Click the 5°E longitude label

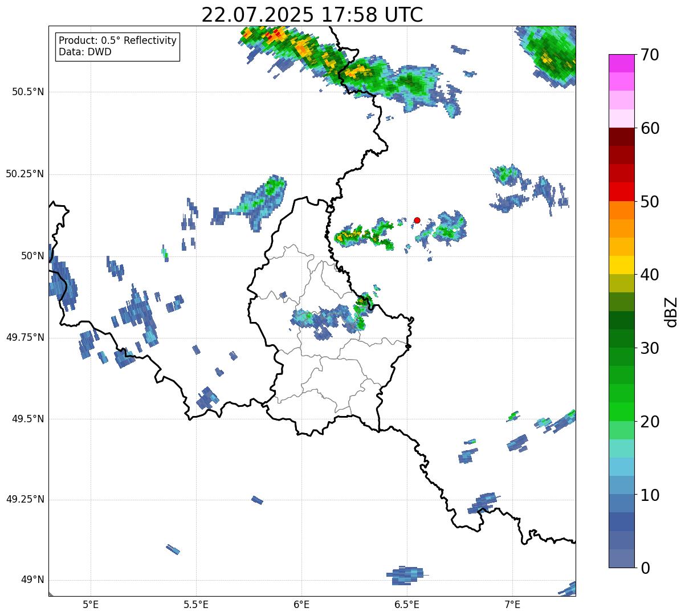[91, 604]
